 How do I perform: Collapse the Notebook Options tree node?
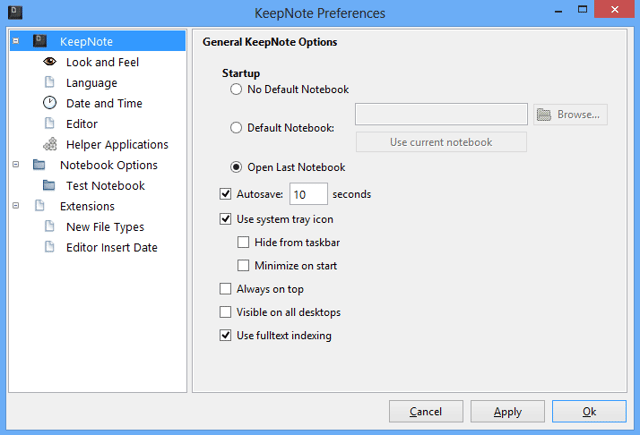click(16, 164)
